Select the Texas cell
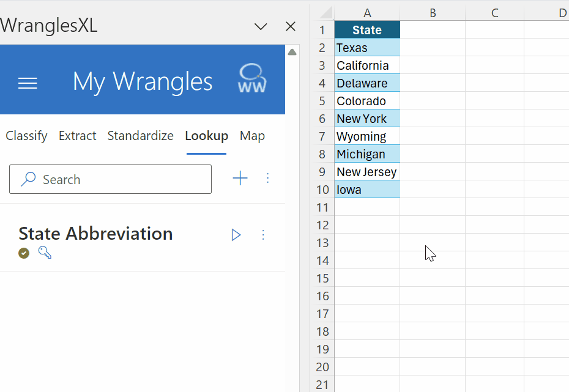 tap(367, 48)
